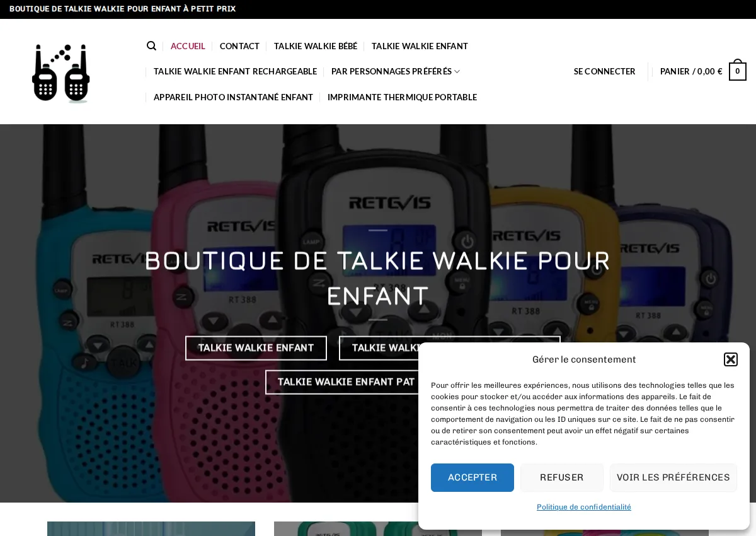Click the walkie talkie site logo

[x=61, y=73]
